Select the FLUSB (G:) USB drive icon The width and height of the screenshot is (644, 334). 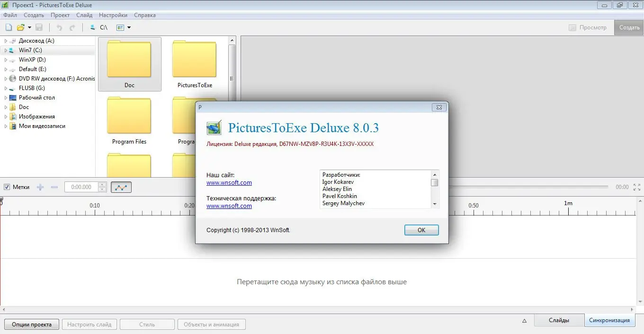pos(13,88)
